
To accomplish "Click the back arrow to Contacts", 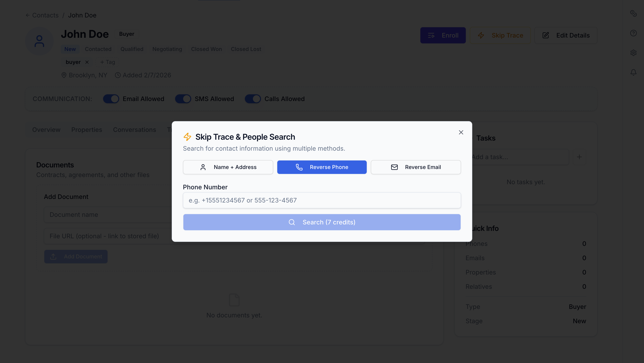I will click(28, 15).
